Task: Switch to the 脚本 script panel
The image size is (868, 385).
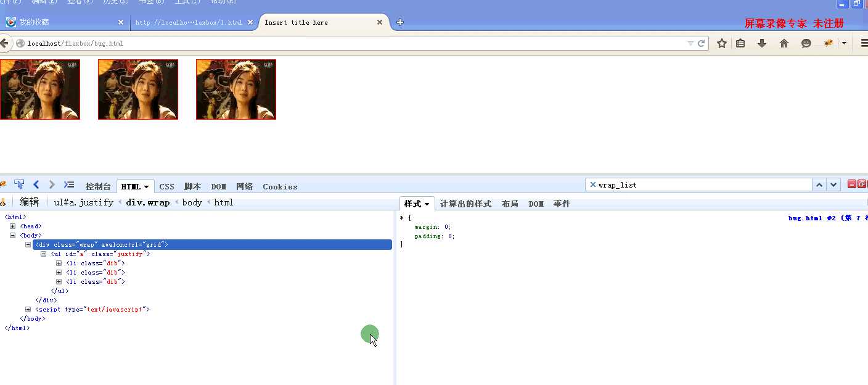Action: click(x=192, y=186)
